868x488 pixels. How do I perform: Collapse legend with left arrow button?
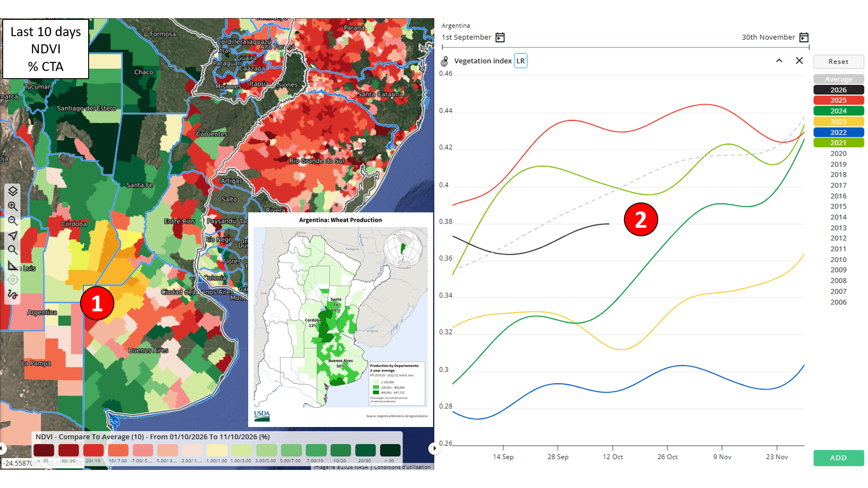pos(2,448)
